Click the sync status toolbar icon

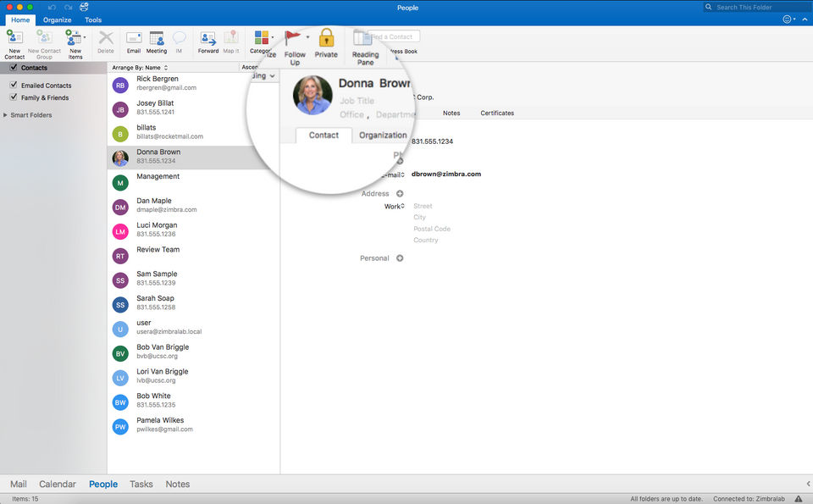(84, 7)
